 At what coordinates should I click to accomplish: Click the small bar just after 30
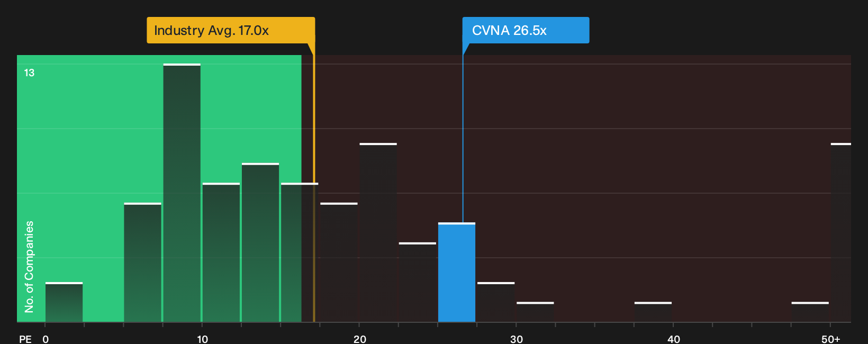pos(535,312)
